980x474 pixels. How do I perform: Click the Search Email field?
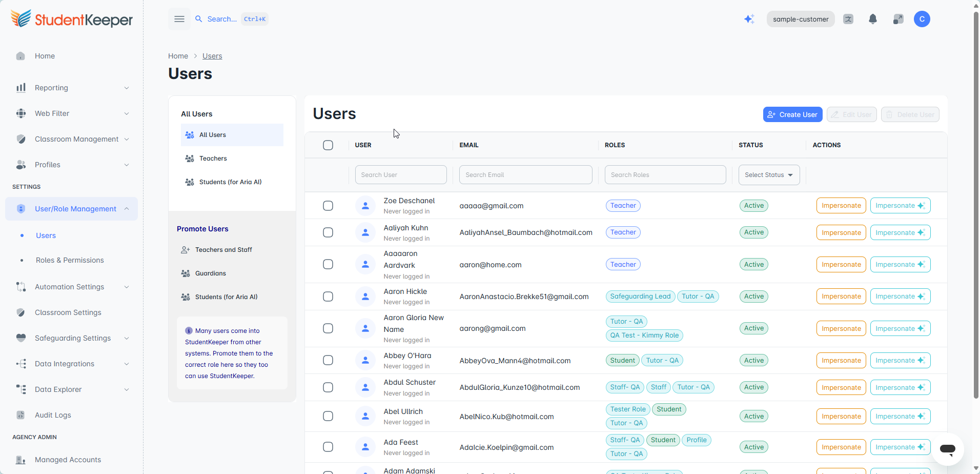click(x=526, y=175)
